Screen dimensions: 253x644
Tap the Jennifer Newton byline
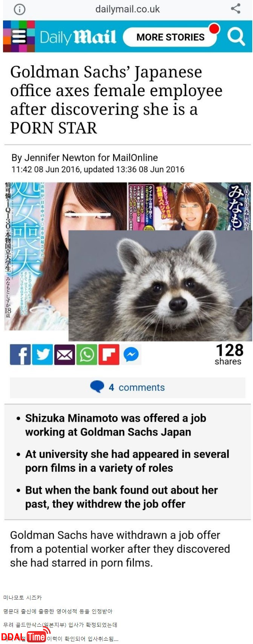84,158
